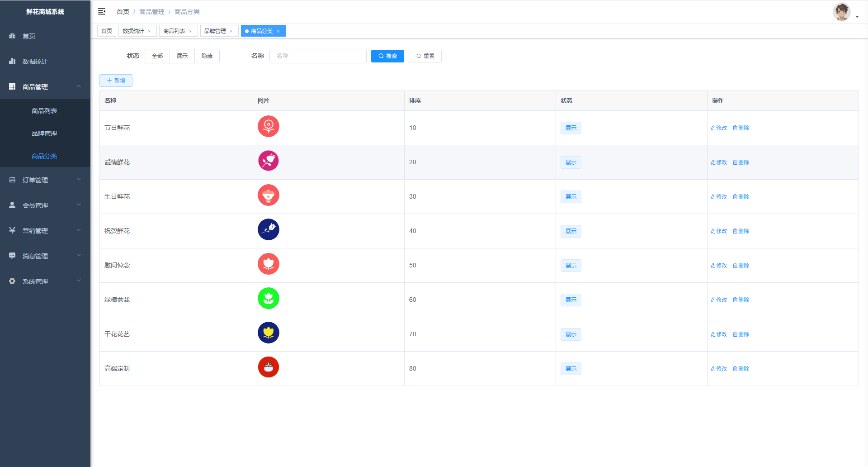Viewport: 868px width, 467px height.
Task: Click the 节日鲜花 category image icon
Action: [268, 126]
